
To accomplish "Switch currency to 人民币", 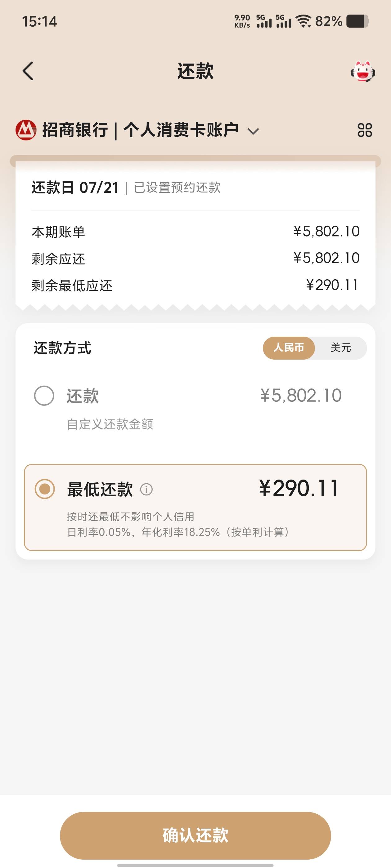I will coord(289,348).
